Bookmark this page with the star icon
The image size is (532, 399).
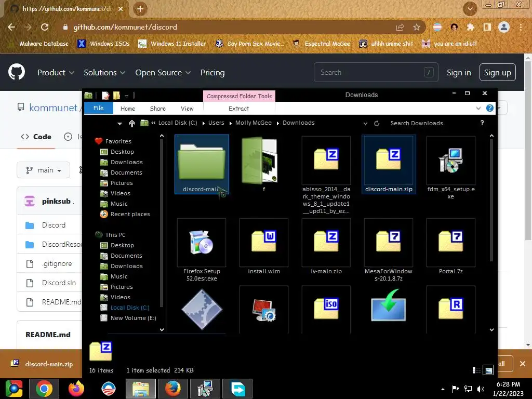coord(416,27)
